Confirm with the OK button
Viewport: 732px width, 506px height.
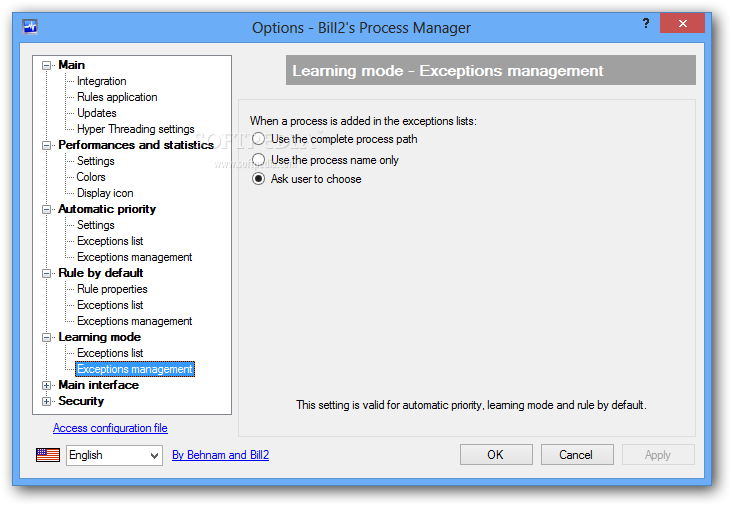[x=496, y=455]
